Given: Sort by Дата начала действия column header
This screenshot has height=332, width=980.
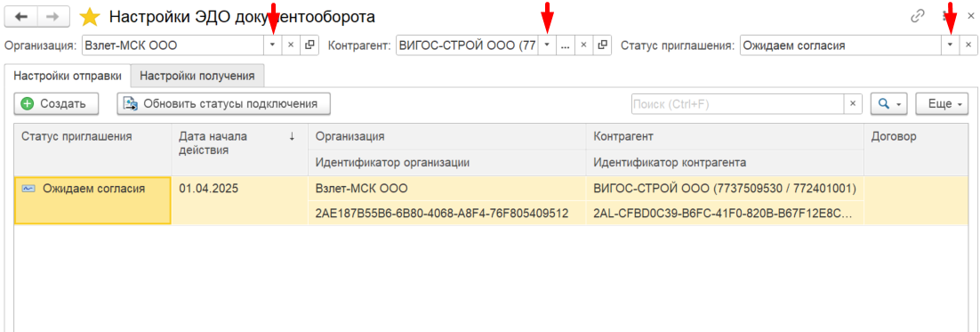Looking at the screenshot, I should (x=239, y=150).
